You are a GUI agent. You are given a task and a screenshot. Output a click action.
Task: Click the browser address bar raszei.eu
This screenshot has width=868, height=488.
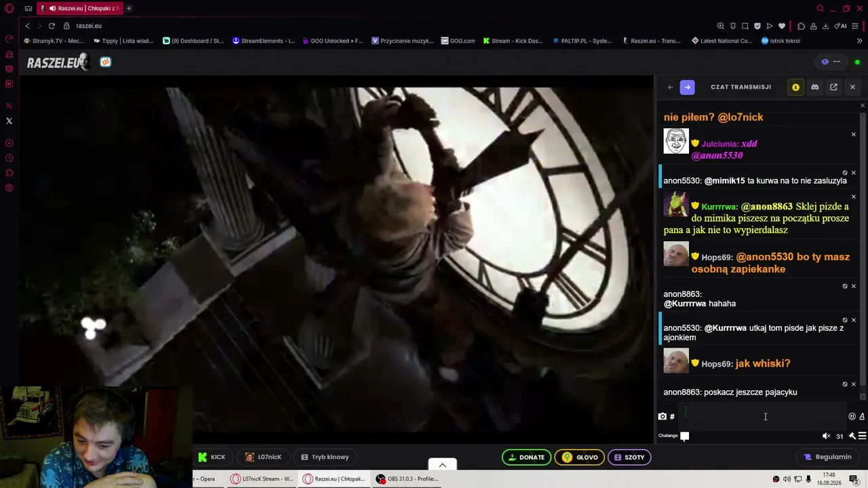click(x=89, y=26)
